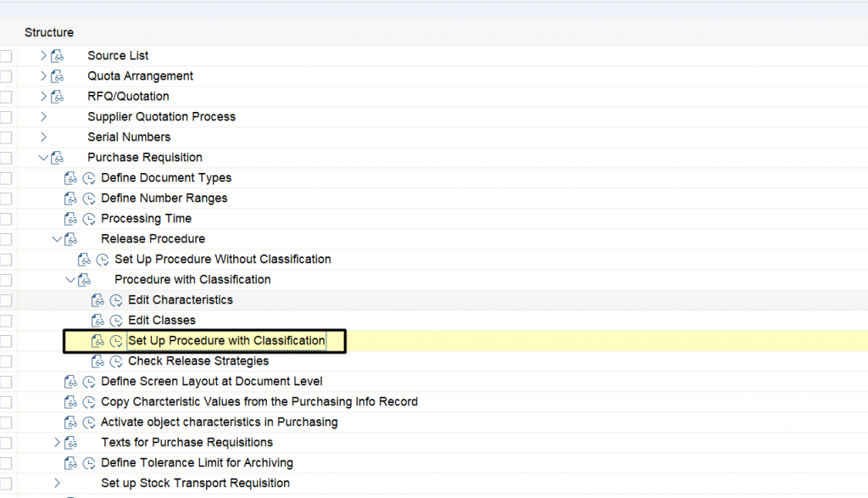This screenshot has height=498, width=868.
Task: Open documentation icon for Define Number Ranges
Action: pyautogui.click(x=71, y=199)
